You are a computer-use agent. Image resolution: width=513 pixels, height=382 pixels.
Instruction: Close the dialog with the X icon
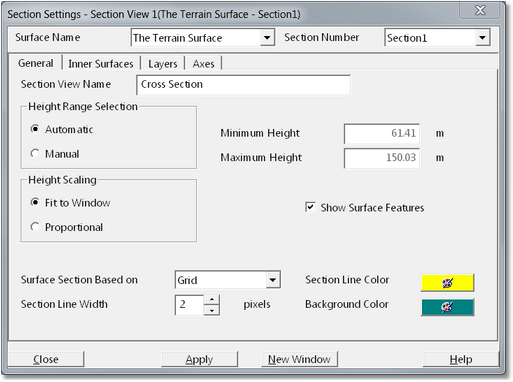480,10
